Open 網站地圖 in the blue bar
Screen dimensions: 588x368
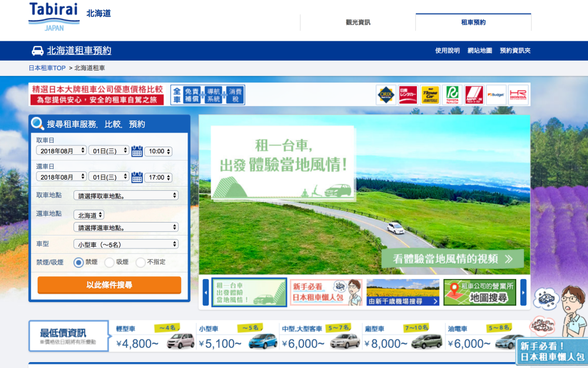(x=480, y=51)
